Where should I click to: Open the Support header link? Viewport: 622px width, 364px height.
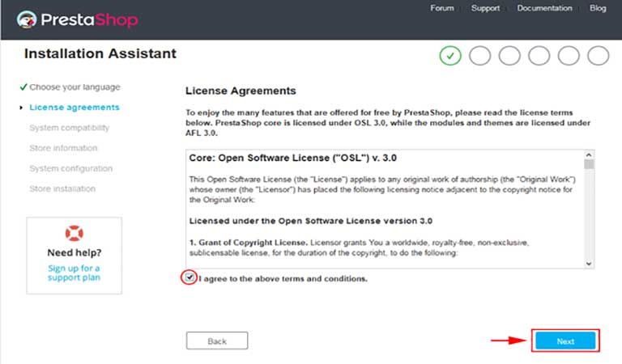[485, 8]
